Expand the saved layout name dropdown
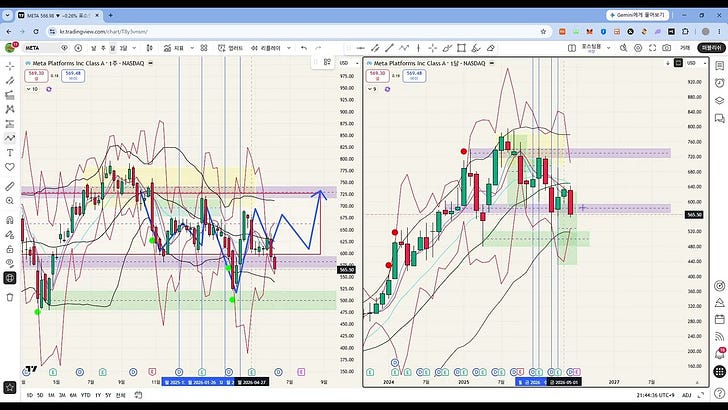The image size is (728, 410). 609,48
